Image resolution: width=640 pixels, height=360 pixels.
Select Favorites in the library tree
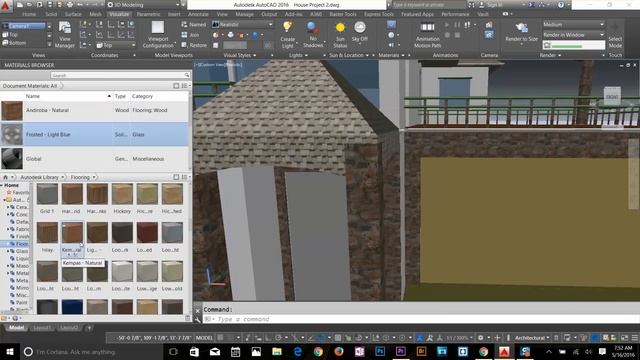pyautogui.click(x=20, y=192)
